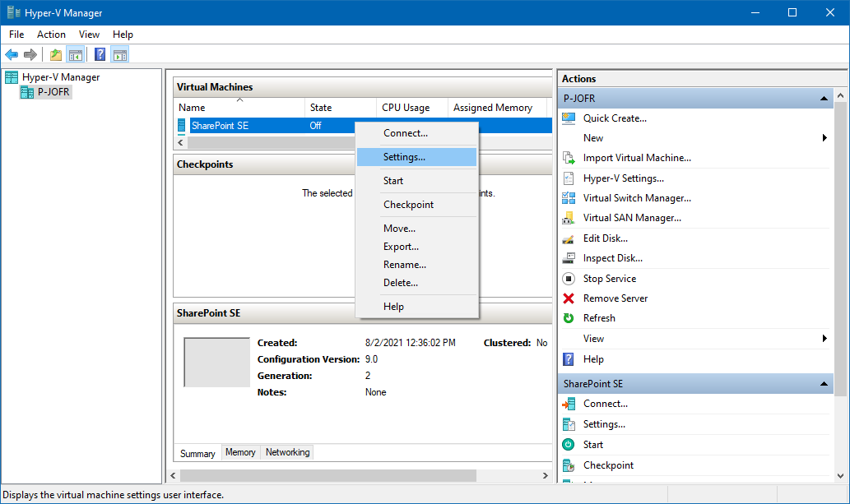
Task: Sort virtual machines by State column
Action: (321, 108)
